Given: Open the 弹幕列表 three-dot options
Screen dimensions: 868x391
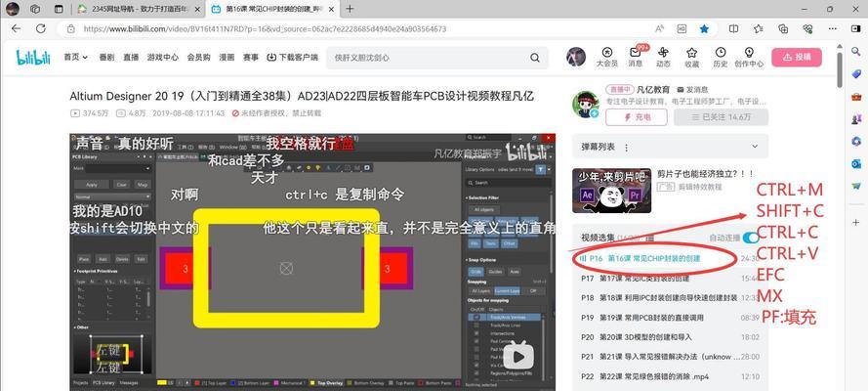Looking at the screenshot, I should [x=626, y=148].
